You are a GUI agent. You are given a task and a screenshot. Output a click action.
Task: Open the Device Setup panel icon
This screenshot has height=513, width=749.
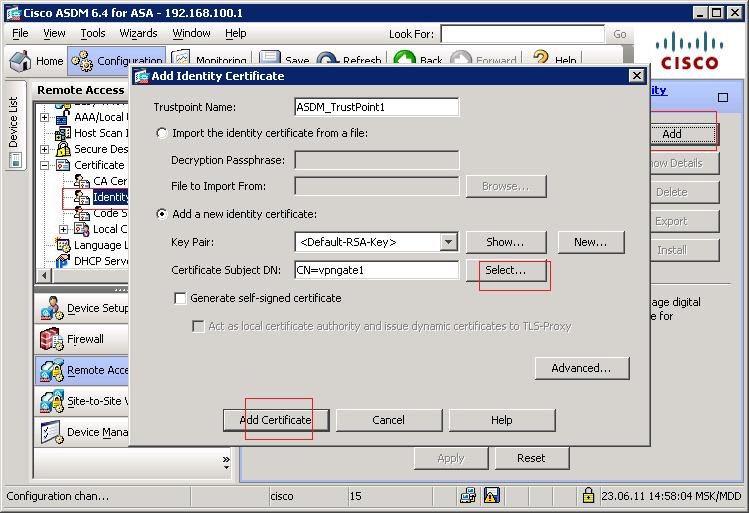[x=52, y=308]
